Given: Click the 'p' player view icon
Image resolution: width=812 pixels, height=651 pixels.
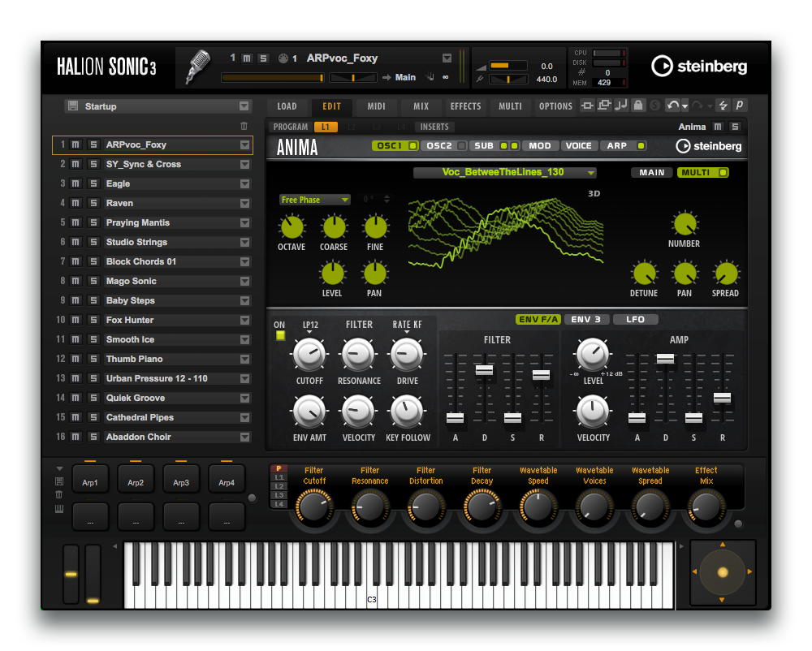Looking at the screenshot, I should click(x=740, y=105).
